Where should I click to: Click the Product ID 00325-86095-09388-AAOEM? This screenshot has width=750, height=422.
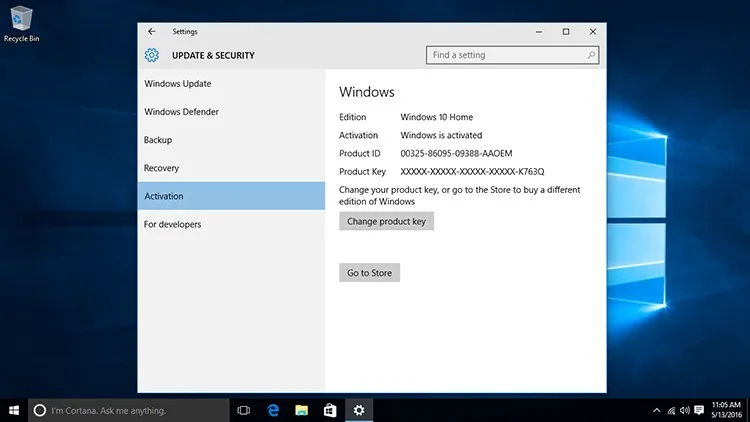(x=456, y=154)
